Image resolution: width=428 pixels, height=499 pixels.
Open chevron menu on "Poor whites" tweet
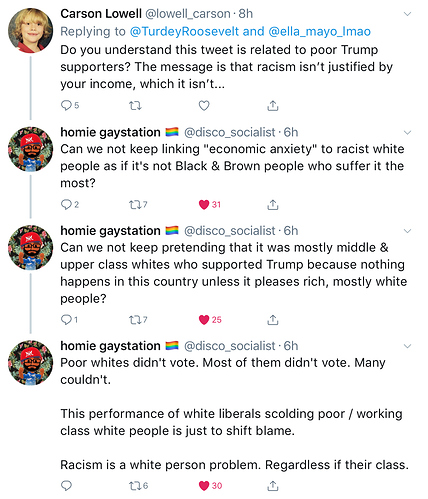[x=407, y=346]
